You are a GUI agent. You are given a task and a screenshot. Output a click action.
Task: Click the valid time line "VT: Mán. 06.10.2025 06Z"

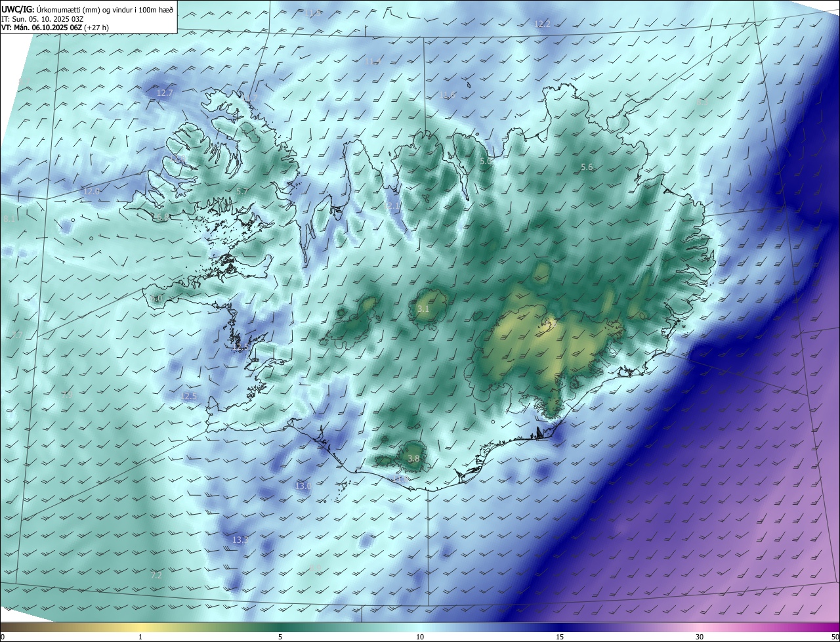[x=42, y=28]
